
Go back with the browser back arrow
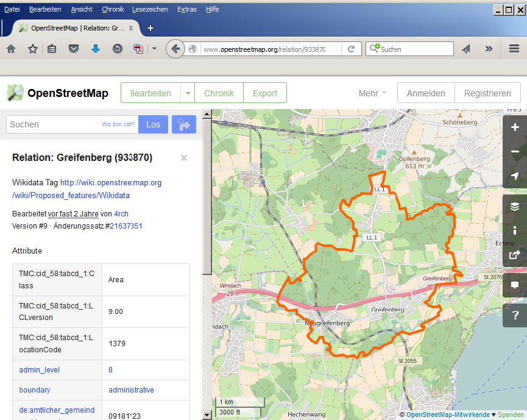[x=175, y=49]
